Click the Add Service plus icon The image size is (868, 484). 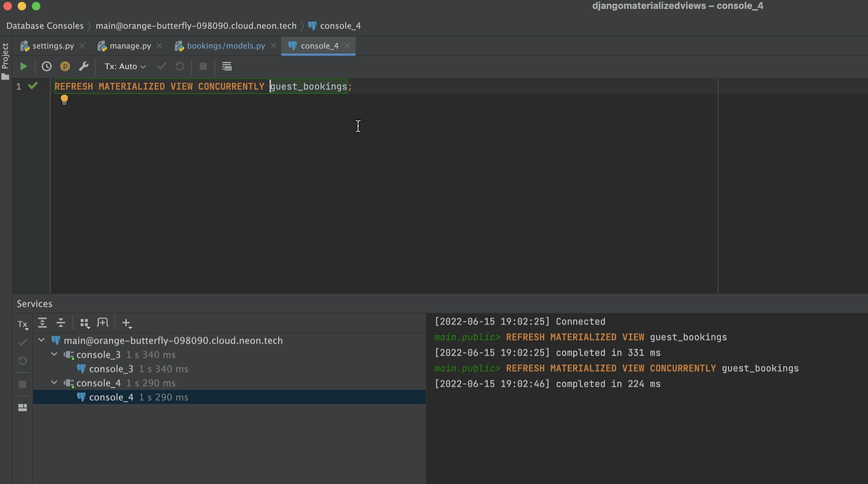pos(126,323)
